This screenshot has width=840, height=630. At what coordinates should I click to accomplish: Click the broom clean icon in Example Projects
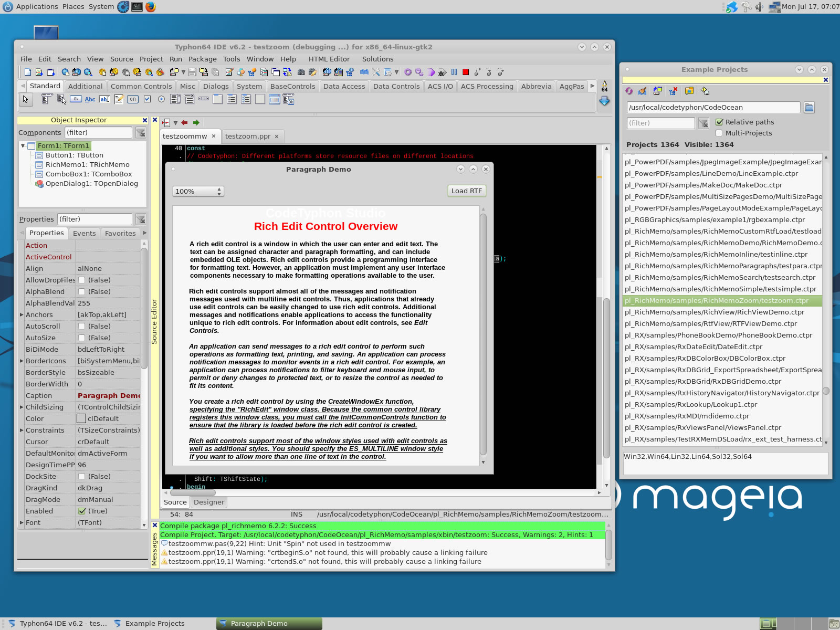642,91
